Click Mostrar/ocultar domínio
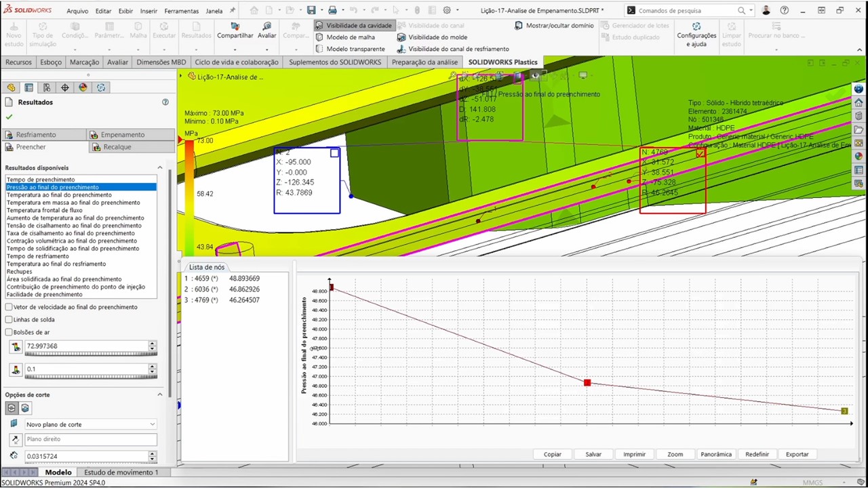Viewport: 868px width, 488px height. click(553, 26)
